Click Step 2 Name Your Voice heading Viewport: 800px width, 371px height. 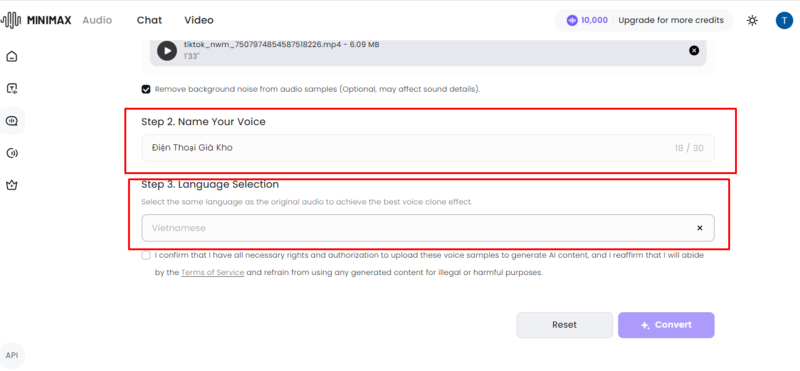[x=203, y=122]
